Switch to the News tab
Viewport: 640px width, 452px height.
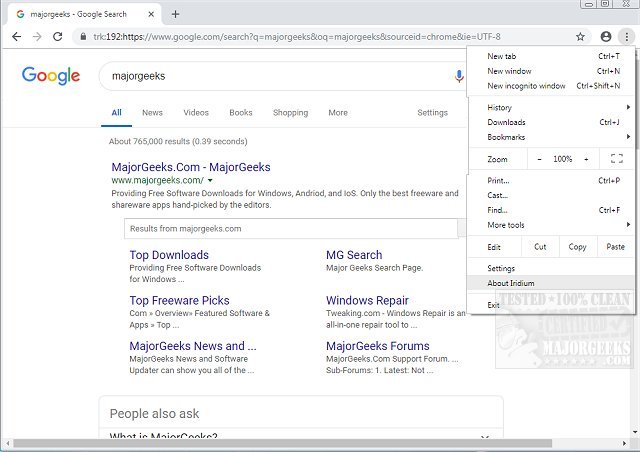(152, 113)
